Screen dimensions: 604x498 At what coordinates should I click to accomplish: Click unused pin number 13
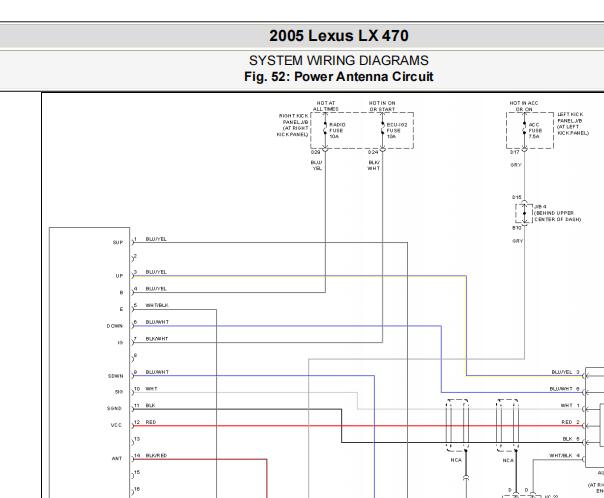(137, 439)
